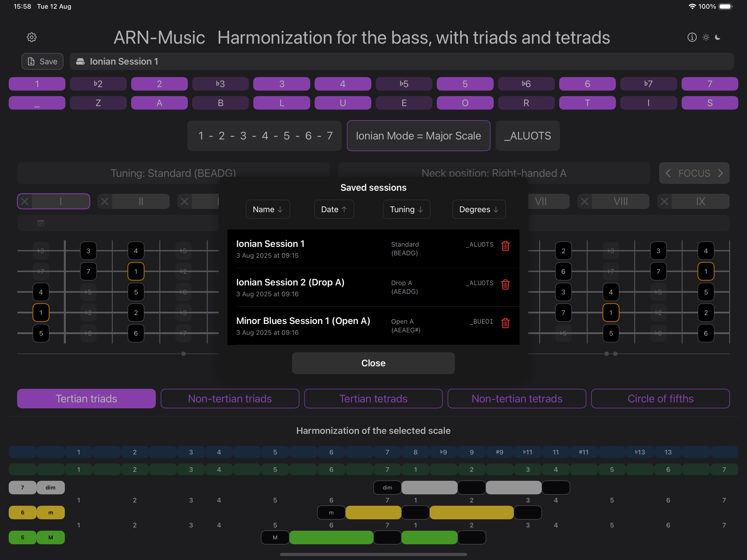This screenshot has width=747, height=560.
Task: Toggle degree ♭5 button
Action: tap(404, 84)
